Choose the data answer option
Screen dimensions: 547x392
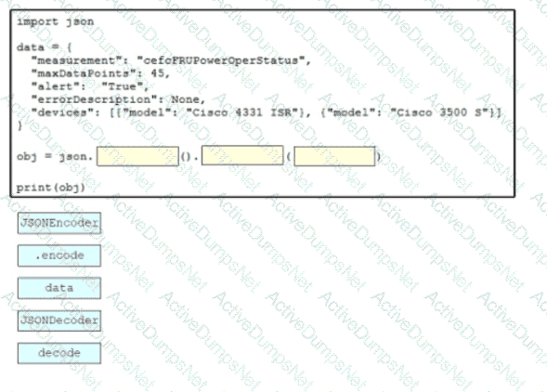click(x=59, y=288)
